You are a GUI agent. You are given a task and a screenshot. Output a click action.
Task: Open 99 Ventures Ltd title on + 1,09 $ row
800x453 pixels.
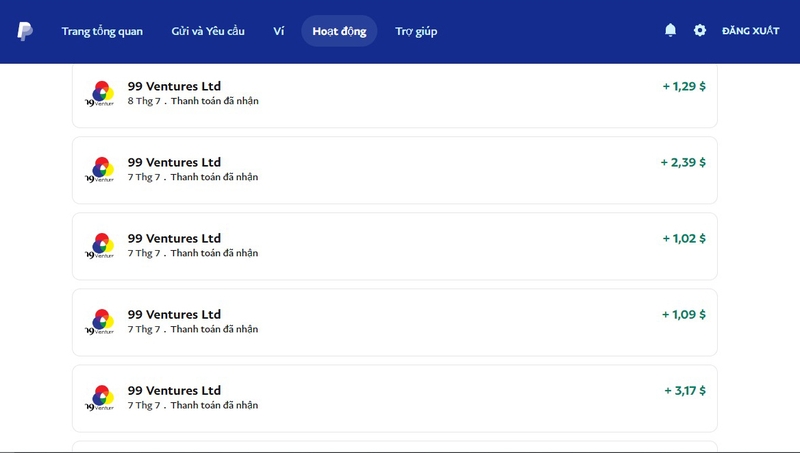tap(174, 314)
